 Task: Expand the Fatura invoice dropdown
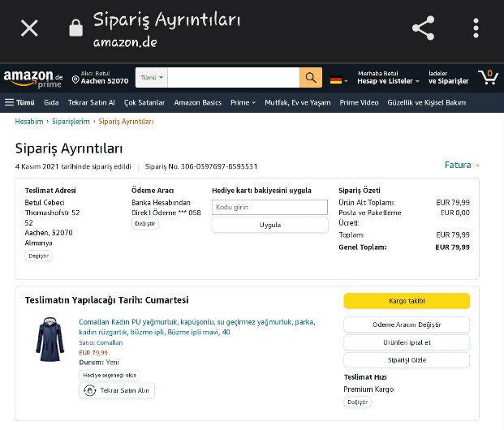tap(462, 165)
